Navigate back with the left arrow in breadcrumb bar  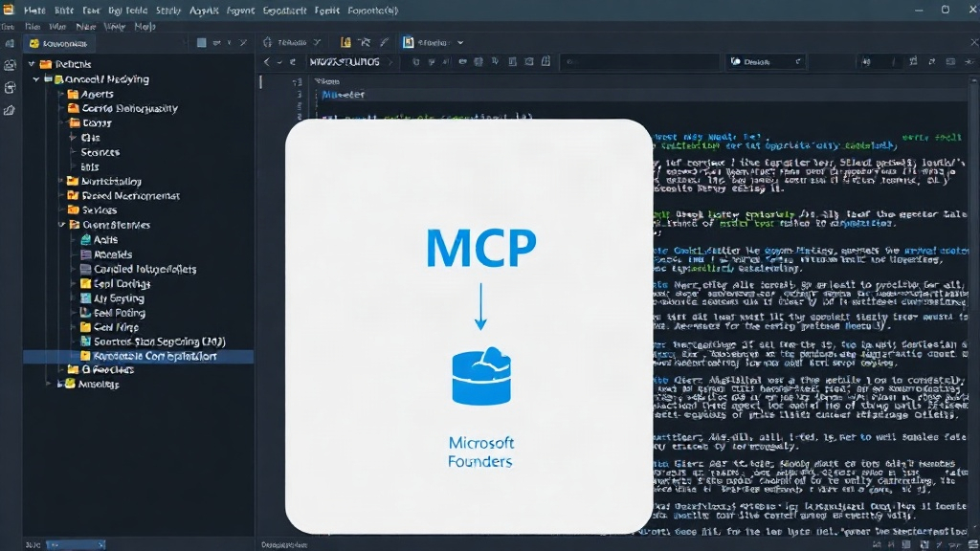(267, 62)
